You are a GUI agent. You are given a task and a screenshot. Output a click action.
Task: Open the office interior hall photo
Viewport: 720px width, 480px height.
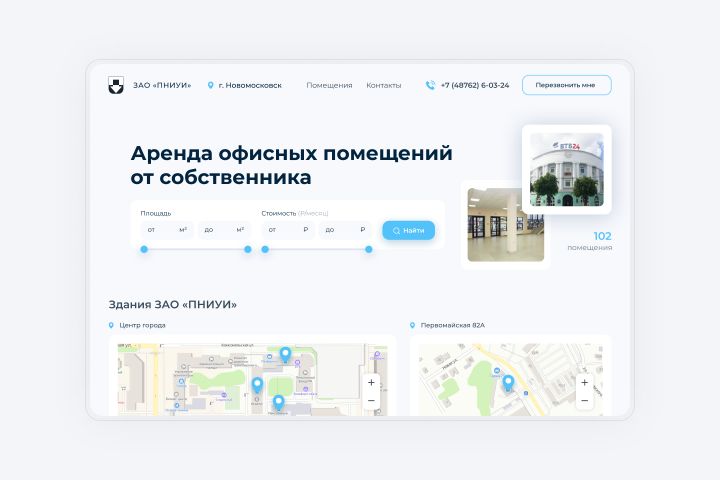506,225
